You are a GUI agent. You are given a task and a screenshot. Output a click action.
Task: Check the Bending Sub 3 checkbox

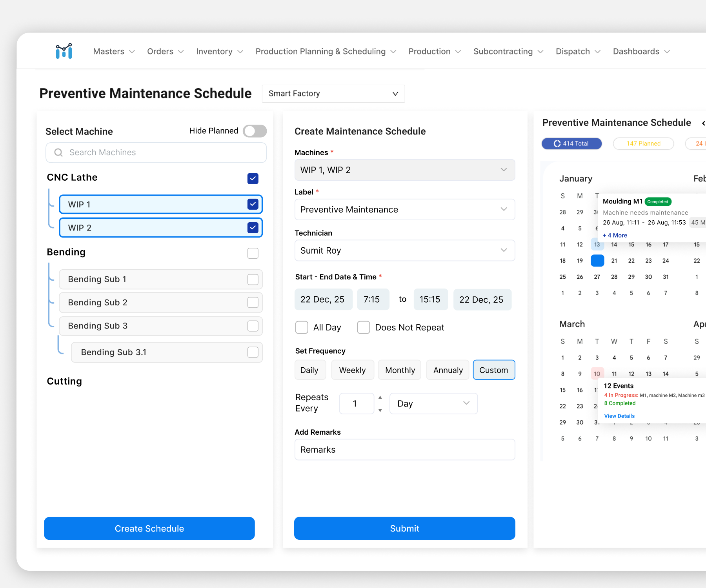[x=253, y=326]
